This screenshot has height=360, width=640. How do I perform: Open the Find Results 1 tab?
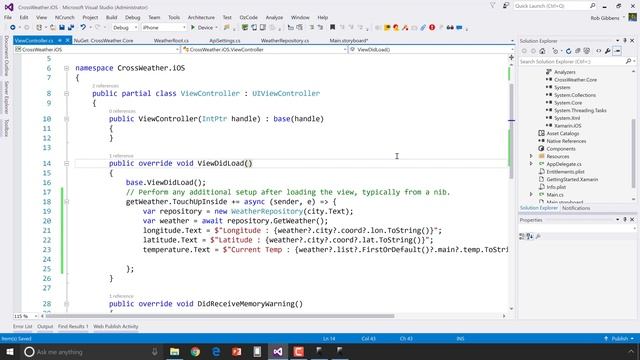pos(73,327)
